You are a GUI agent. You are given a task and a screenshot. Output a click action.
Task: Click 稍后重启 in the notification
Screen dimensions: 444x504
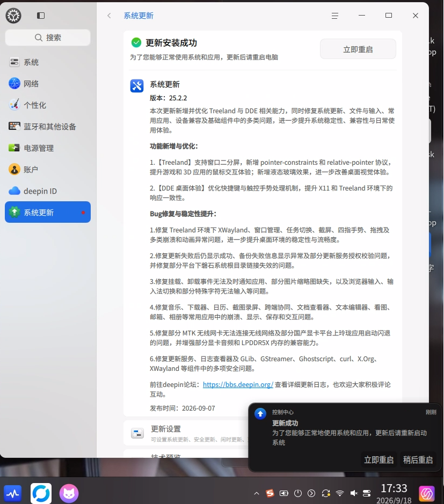click(x=418, y=460)
